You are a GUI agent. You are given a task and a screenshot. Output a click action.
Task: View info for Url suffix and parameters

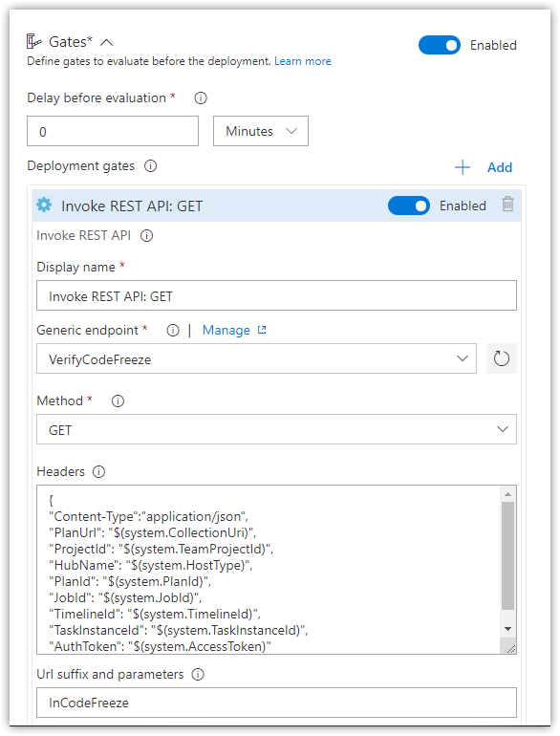click(x=198, y=675)
